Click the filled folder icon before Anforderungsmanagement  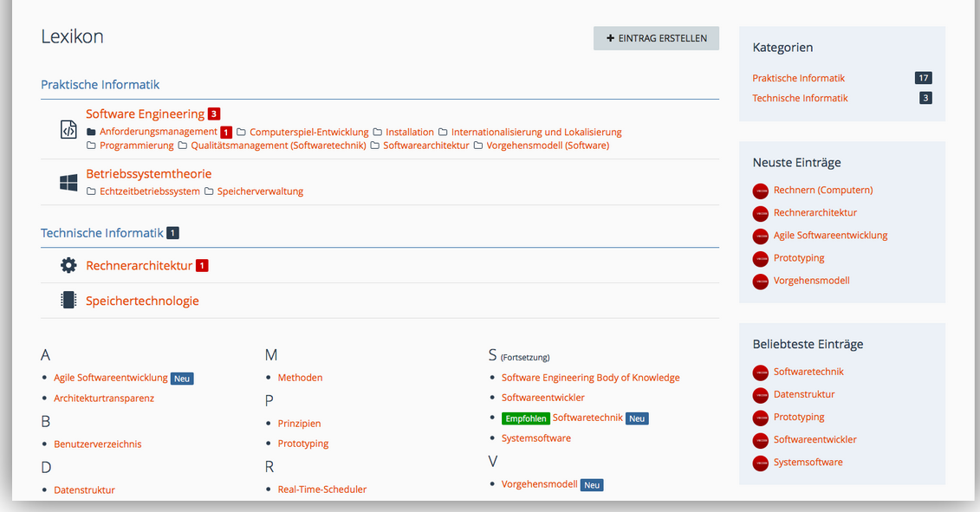pos(92,133)
